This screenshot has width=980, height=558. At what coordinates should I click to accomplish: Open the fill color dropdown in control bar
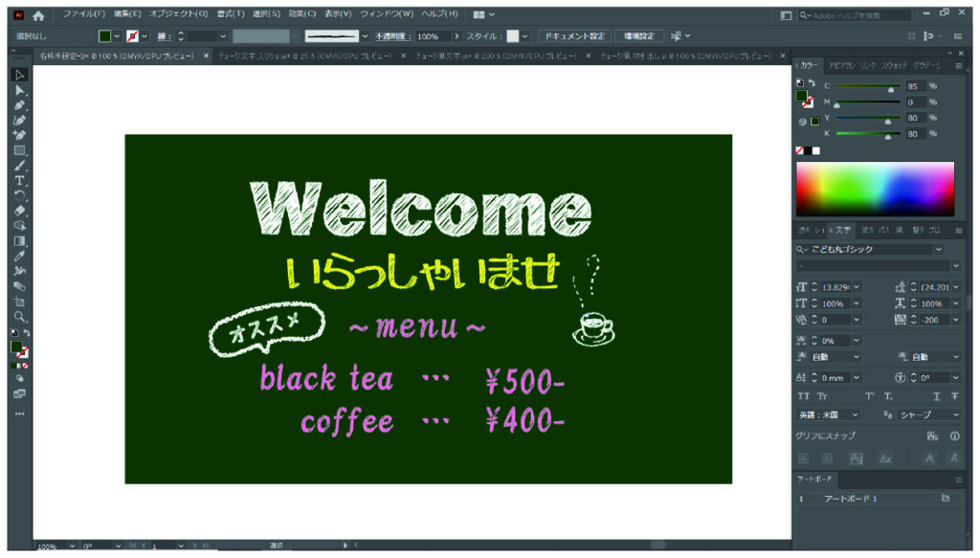pyautogui.click(x=116, y=36)
